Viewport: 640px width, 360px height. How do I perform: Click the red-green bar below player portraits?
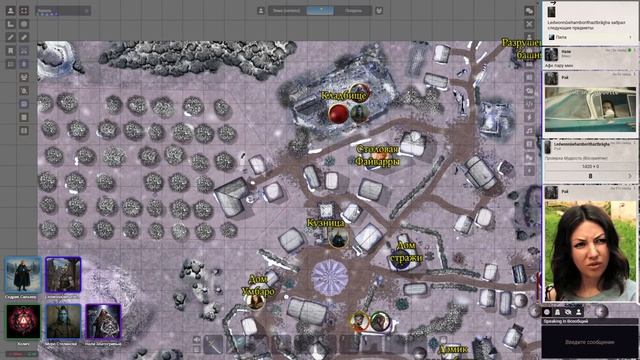pyautogui.click(x=22, y=354)
